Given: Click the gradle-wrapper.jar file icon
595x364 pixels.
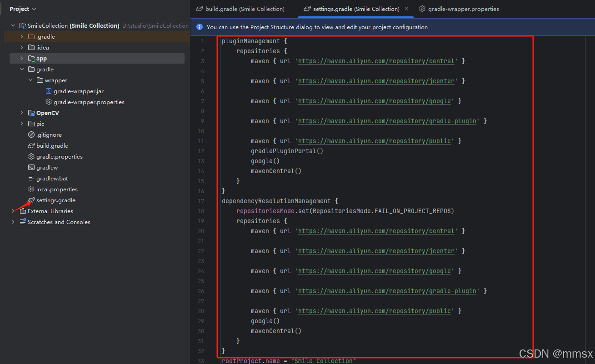Looking at the screenshot, I should pyautogui.click(x=48, y=91).
